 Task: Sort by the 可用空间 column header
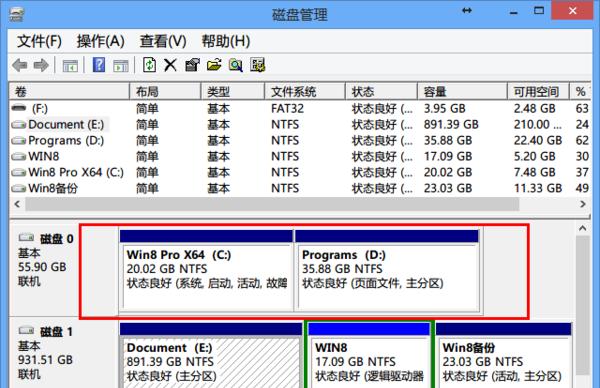click(x=538, y=92)
